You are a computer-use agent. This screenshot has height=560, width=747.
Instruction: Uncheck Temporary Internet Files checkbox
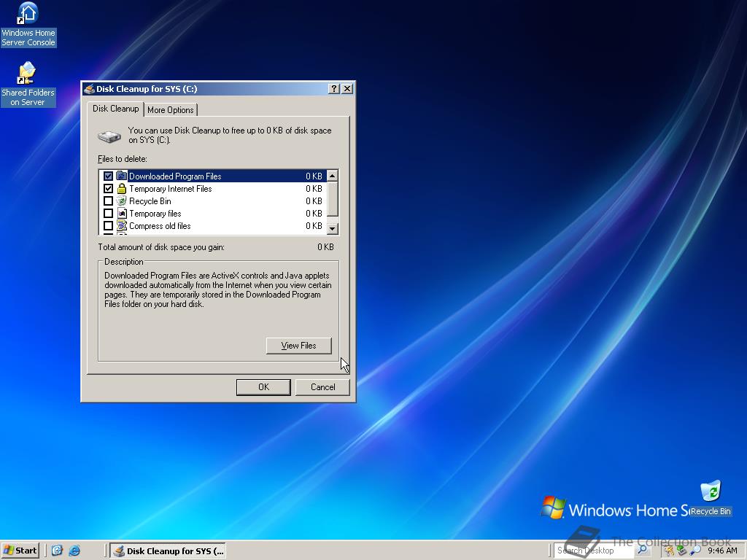click(x=109, y=189)
